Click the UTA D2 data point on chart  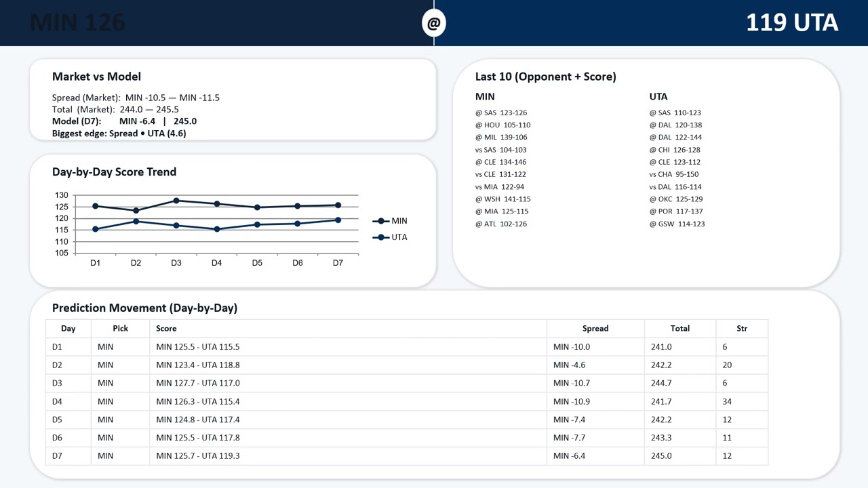[136, 221]
